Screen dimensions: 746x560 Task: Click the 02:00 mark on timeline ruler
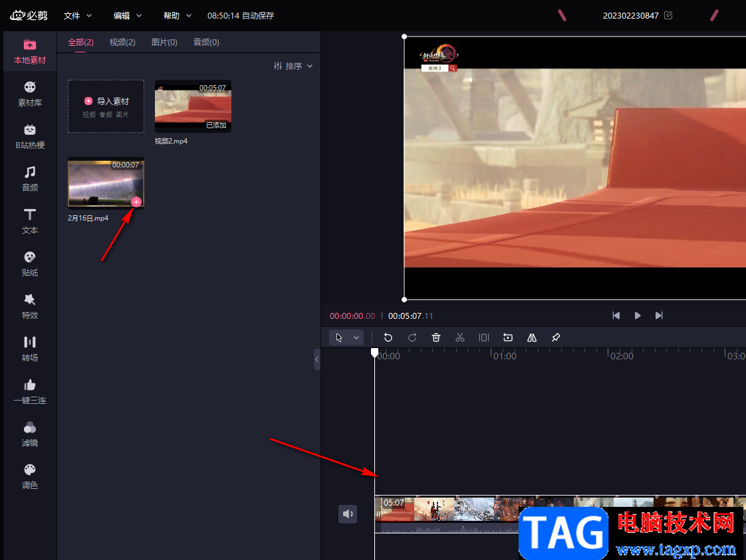[622, 356]
